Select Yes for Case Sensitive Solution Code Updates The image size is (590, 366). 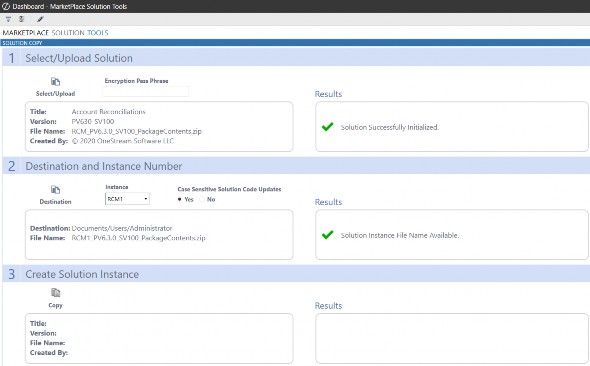[179, 199]
